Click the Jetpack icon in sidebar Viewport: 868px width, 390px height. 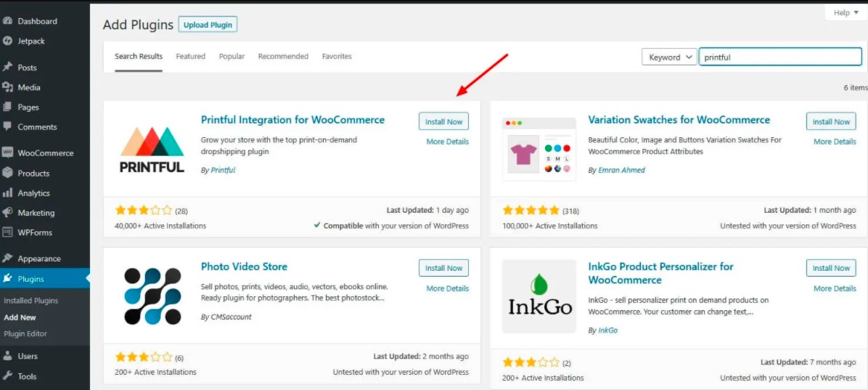[7, 41]
